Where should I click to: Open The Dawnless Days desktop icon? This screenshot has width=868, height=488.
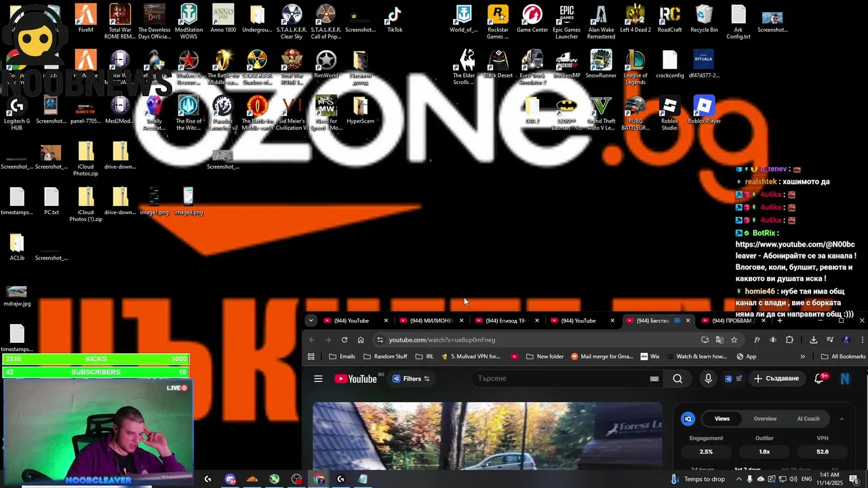(x=154, y=22)
